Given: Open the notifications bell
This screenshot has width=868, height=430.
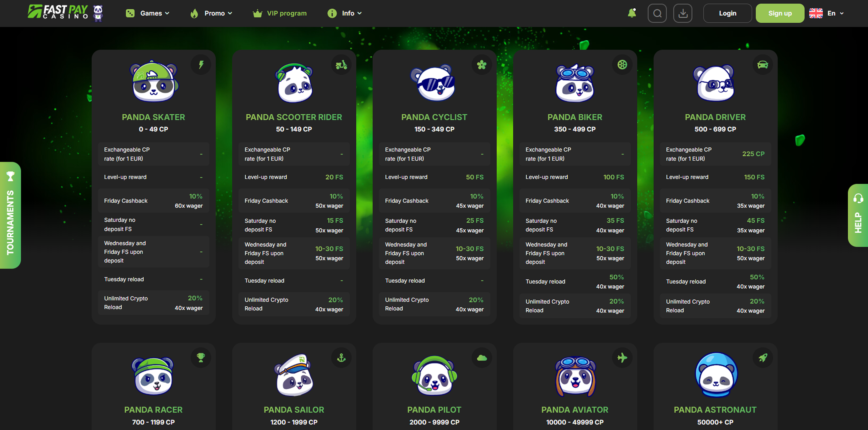Looking at the screenshot, I should click(x=632, y=13).
